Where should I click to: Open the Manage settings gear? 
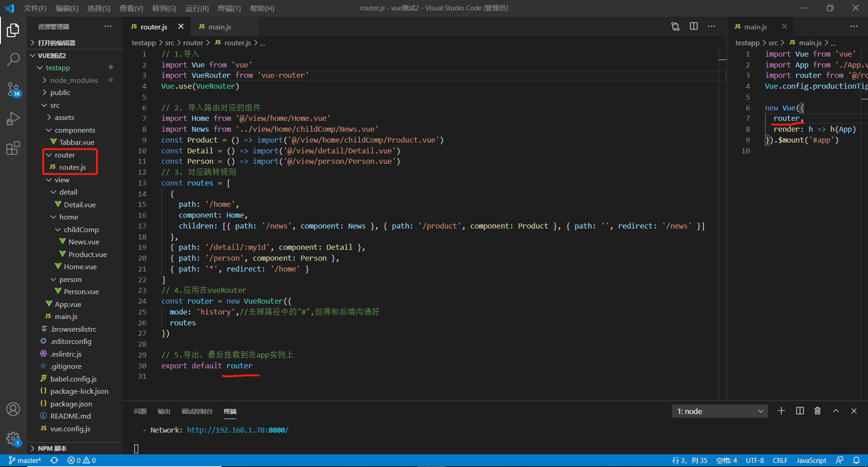tap(13, 438)
